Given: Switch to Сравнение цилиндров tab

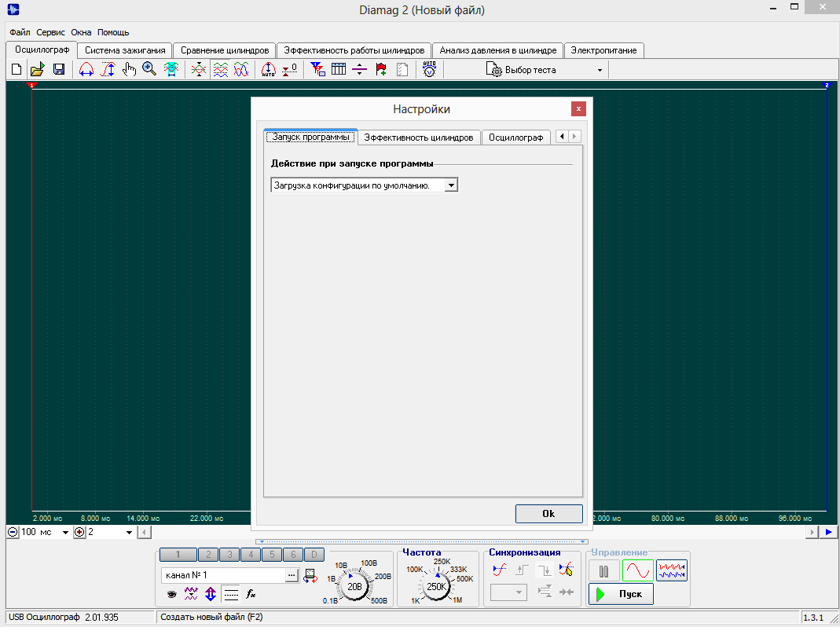Looking at the screenshot, I should pyautogui.click(x=225, y=50).
